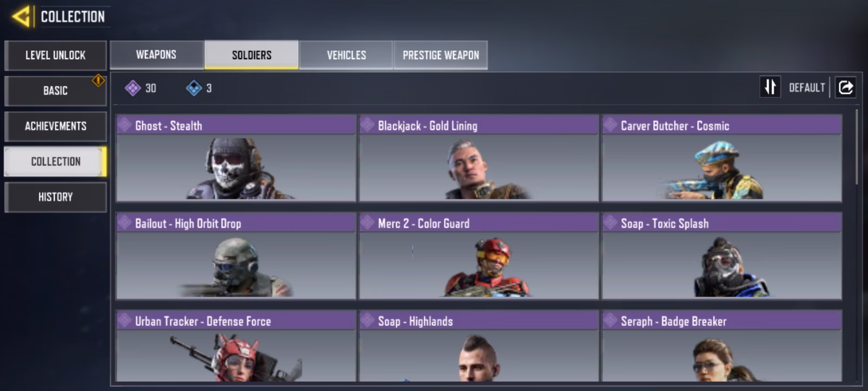Click the orange alert badge on Basic
Viewport: 868px width, 391px height.
98,80
